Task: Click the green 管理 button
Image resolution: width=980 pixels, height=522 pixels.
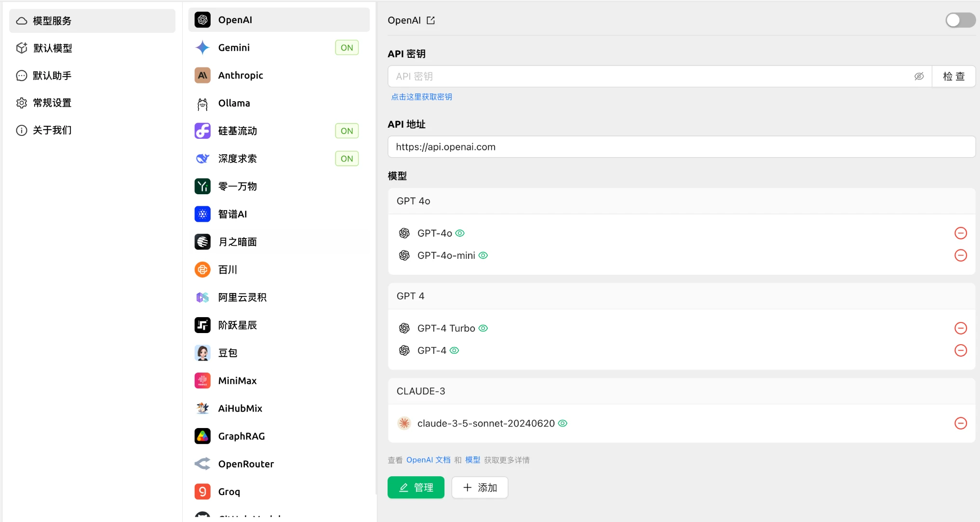Action: 416,487
